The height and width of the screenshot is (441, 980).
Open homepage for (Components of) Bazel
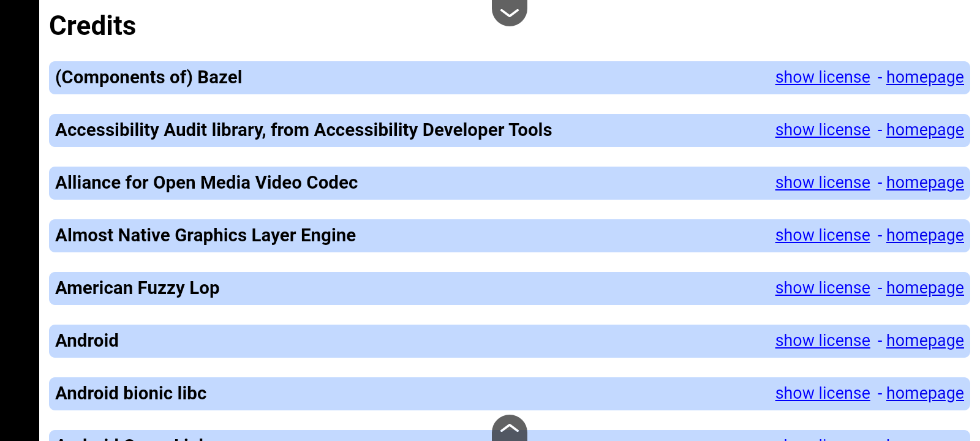click(925, 77)
